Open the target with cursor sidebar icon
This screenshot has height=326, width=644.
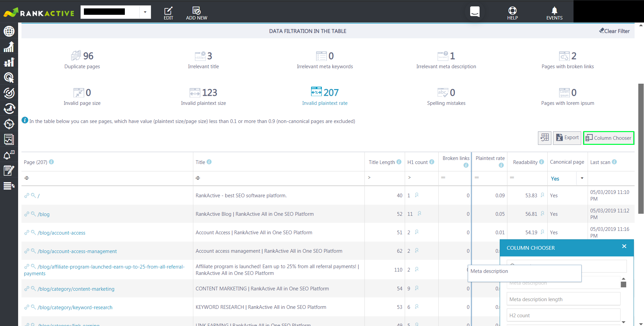(x=9, y=78)
